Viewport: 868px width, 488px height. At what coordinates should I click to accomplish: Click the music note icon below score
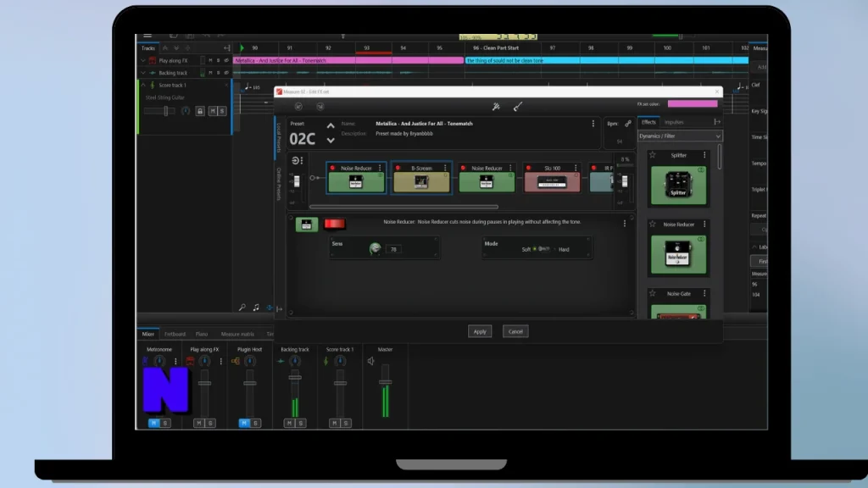tap(256, 307)
